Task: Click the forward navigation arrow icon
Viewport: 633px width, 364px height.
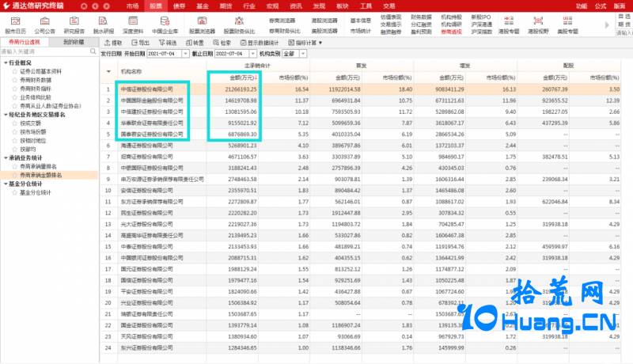Action: pyautogui.click(x=107, y=6)
